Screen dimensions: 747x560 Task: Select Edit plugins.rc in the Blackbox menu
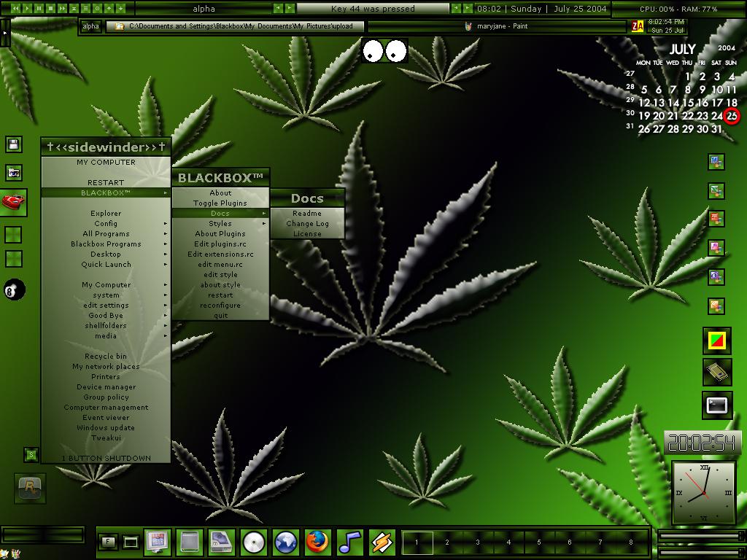pyautogui.click(x=220, y=244)
